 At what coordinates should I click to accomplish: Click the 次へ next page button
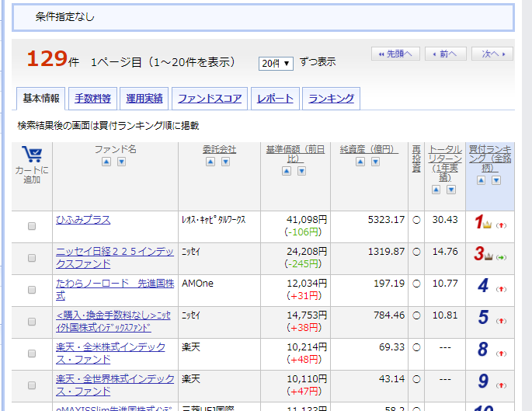coord(492,54)
